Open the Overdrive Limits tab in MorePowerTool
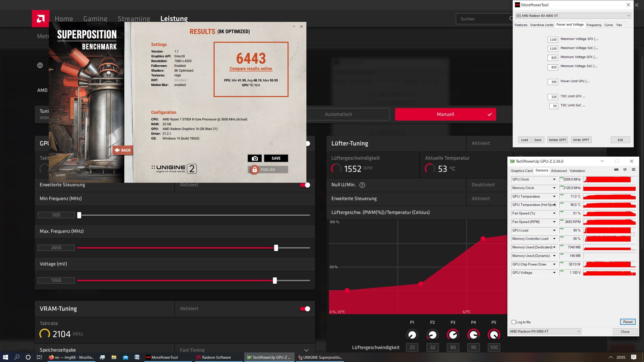This screenshot has height=362, width=644. pos(542,25)
